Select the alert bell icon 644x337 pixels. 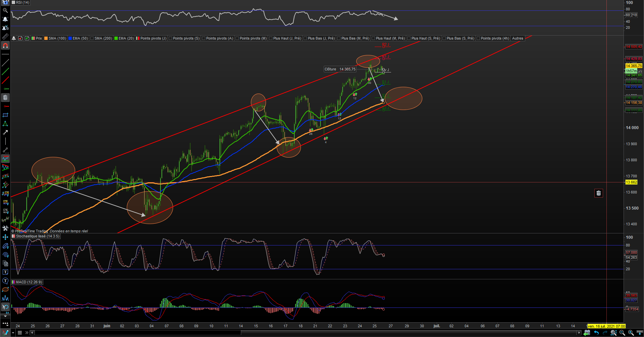click(x=5, y=19)
